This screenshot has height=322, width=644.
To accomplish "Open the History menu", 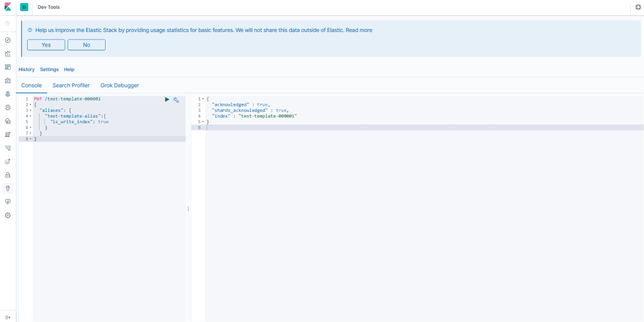I will point(26,69).
